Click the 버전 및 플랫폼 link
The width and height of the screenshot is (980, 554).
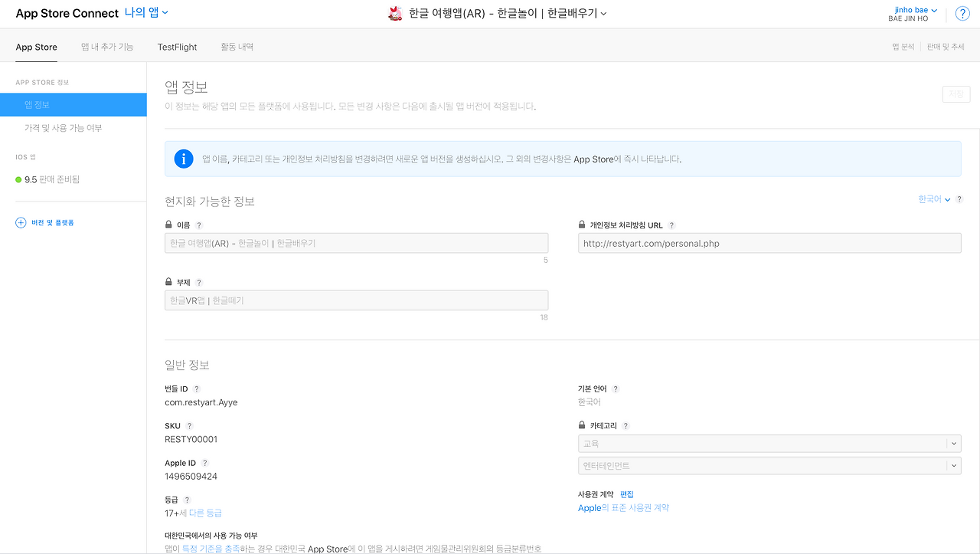pyautogui.click(x=53, y=223)
